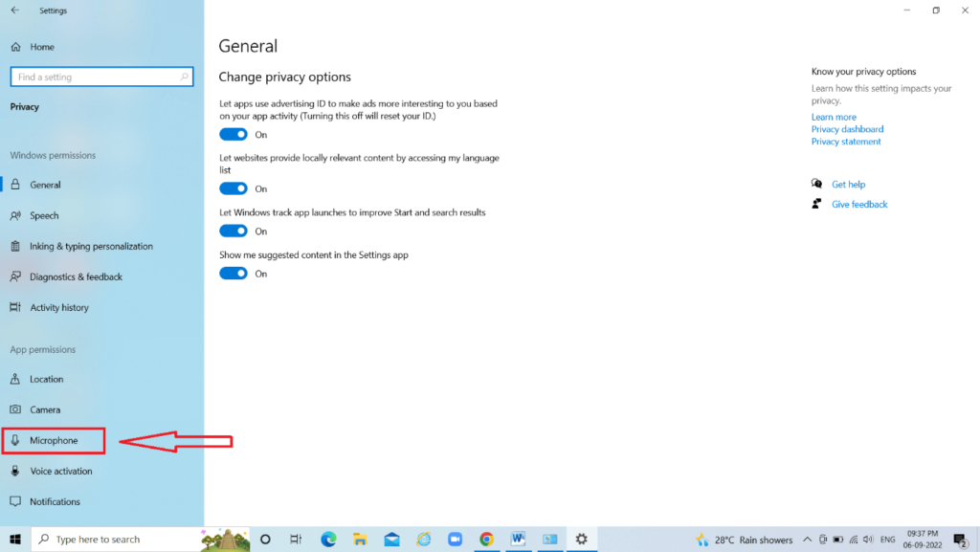Turn off the advertising ID toggle
Image resolution: width=980 pixels, height=552 pixels.
pos(234,134)
